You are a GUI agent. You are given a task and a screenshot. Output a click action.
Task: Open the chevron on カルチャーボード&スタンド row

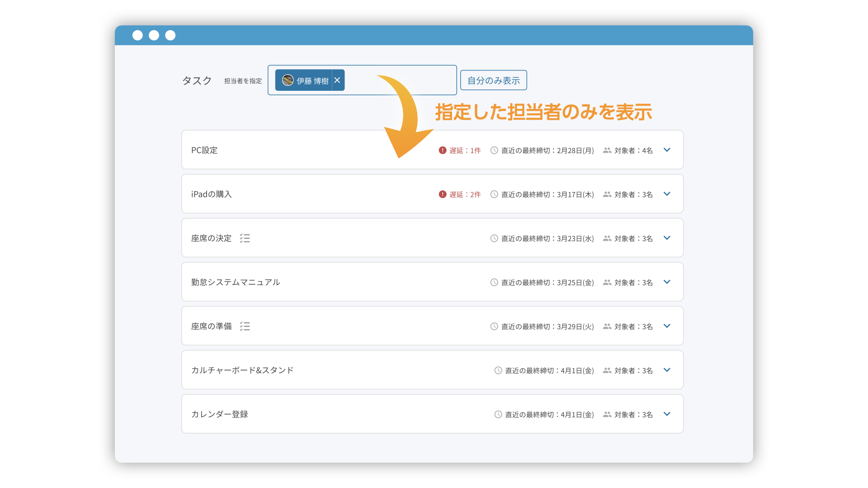coord(667,370)
